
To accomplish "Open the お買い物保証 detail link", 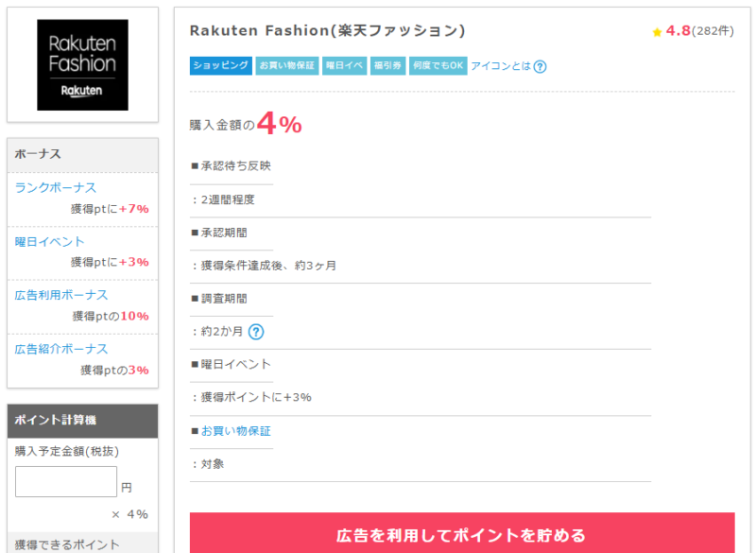I will point(235,431).
